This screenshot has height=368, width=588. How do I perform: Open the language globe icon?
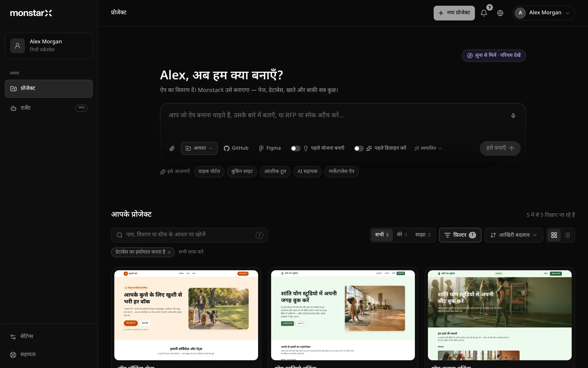[x=500, y=13]
